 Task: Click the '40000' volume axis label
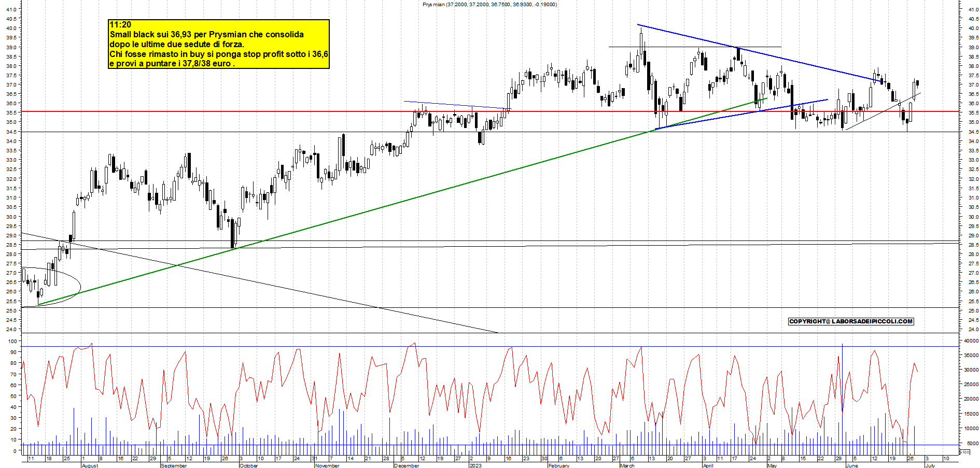(971, 341)
